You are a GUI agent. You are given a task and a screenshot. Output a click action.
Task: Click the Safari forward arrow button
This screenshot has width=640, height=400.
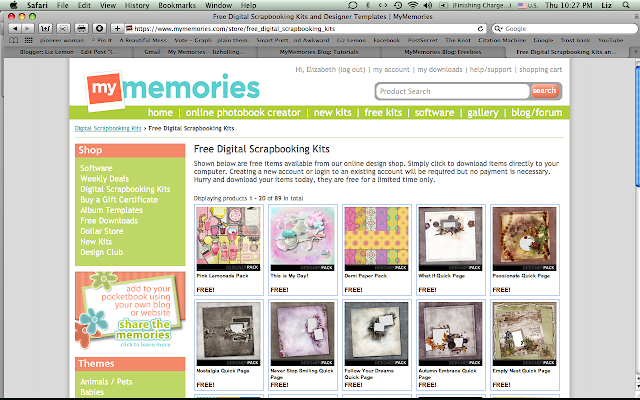coord(27,29)
